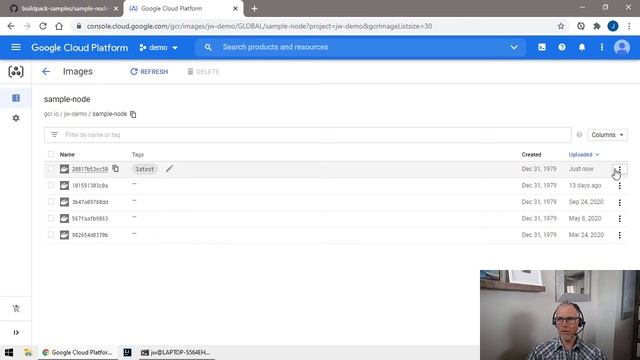Image resolution: width=640 pixels, height=360 pixels.
Task: Open Container Registry home icon in sidebar
Action: [16, 71]
